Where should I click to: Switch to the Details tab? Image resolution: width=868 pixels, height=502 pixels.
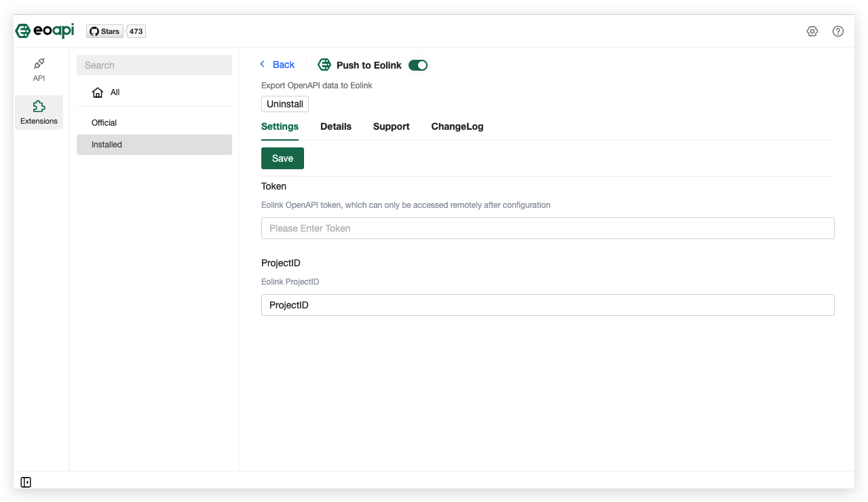[x=336, y=127]
